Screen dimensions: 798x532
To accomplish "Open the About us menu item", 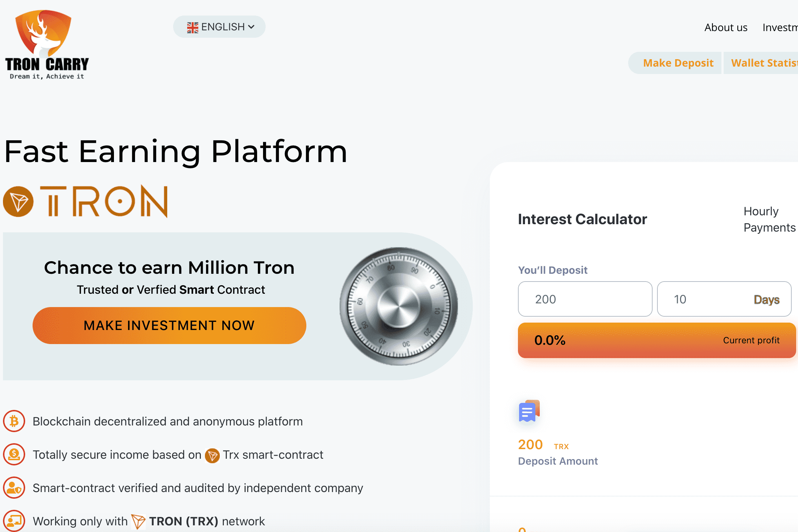I will click(x=726, y=27).
